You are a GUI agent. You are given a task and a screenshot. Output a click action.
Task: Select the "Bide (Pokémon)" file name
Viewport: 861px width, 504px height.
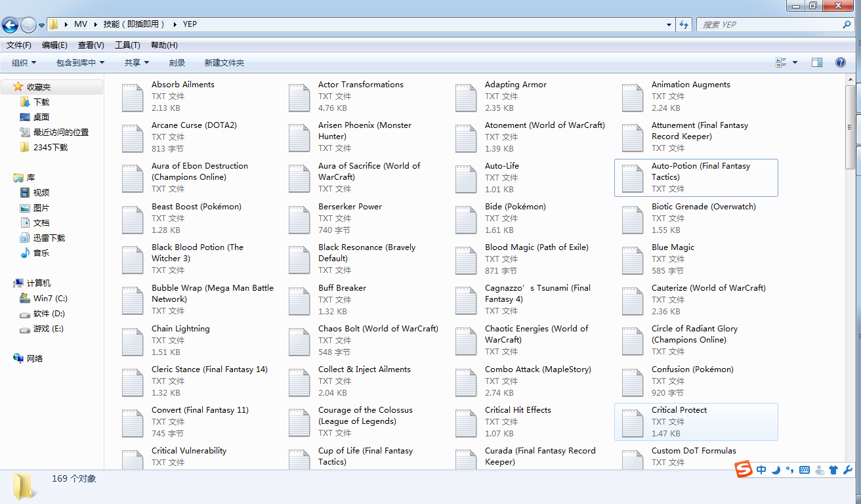515,207
